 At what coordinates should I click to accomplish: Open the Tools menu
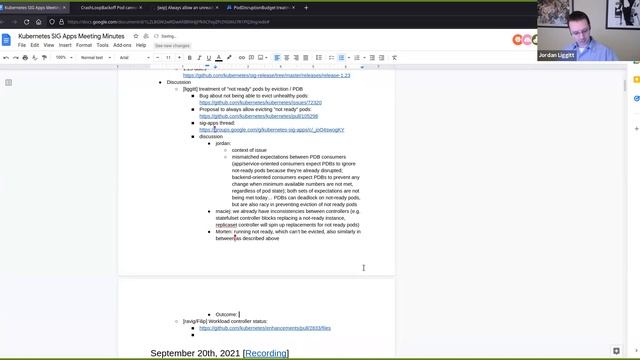(102, 45)
